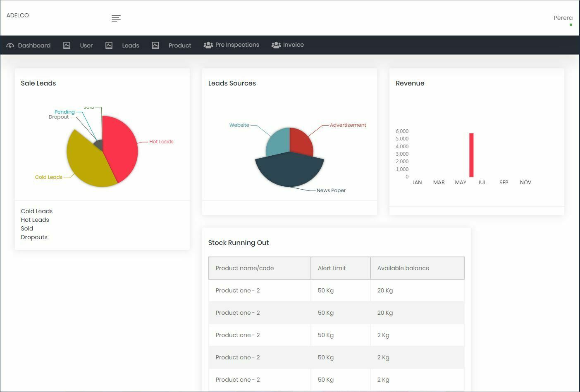The width and height of the screenshot is (580, 392).
Task: Click the chart icon beside Product
Action: tap(155, 45)
